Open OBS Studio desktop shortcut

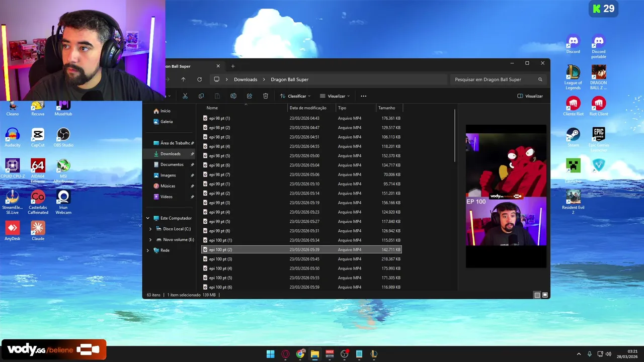(63, 137)
